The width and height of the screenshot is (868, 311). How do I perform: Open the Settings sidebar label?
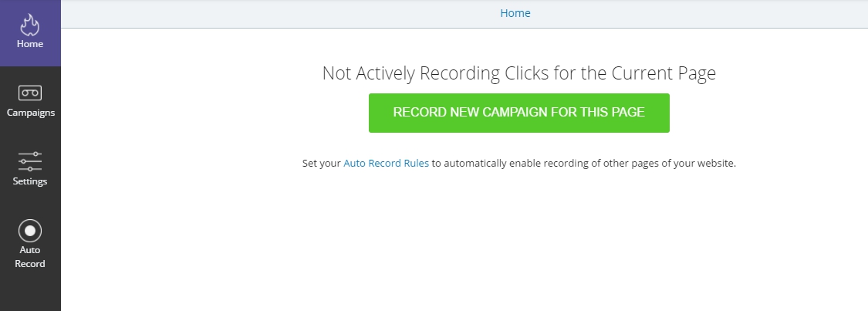coord(30,181)
